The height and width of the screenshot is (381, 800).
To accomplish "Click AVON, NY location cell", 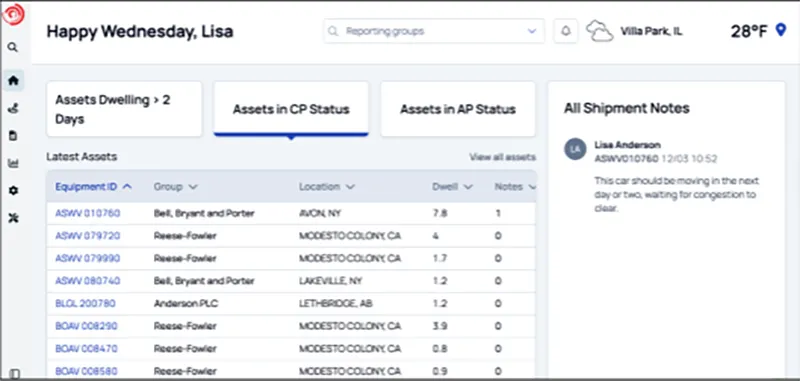I will pyautogui.click(x=320, y=213).
